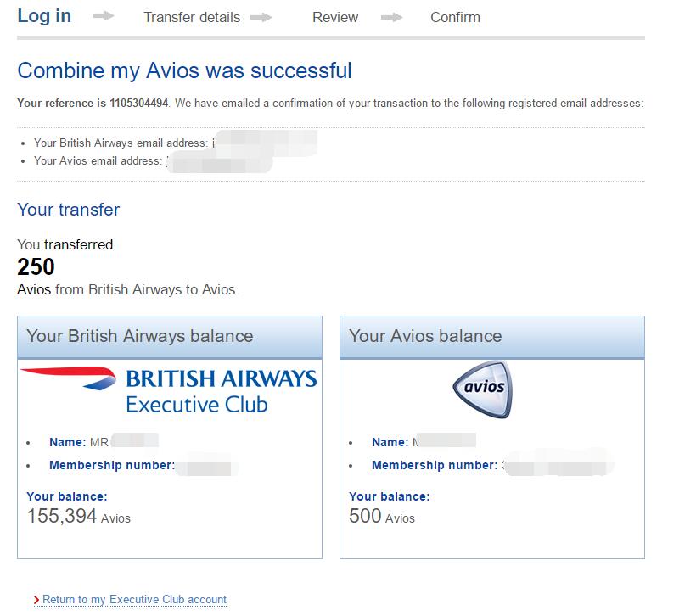696x616 pixels.
Task: Click Combine my Avios was successful heading
Action: coord(185,70)
